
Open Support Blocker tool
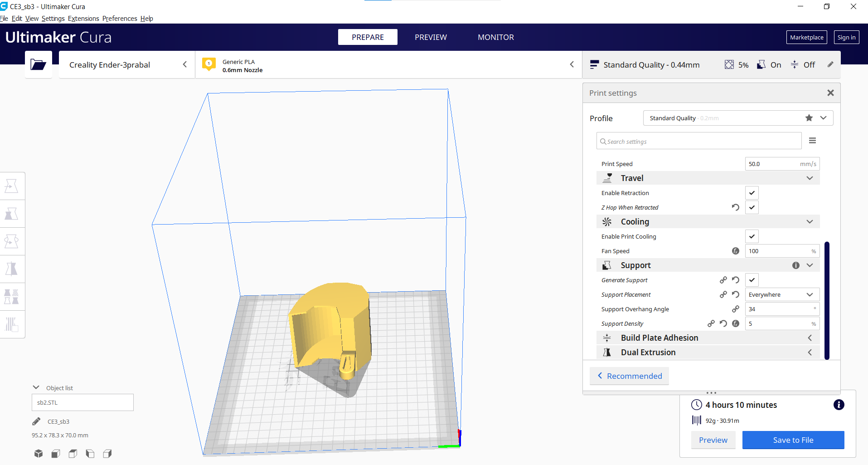point(11,324)
